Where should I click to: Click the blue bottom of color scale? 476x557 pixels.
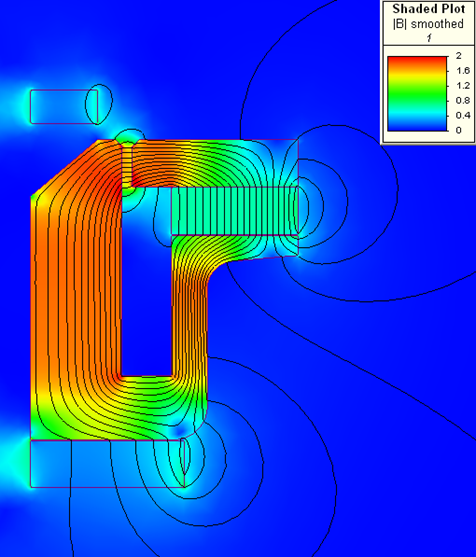[417, 125]
